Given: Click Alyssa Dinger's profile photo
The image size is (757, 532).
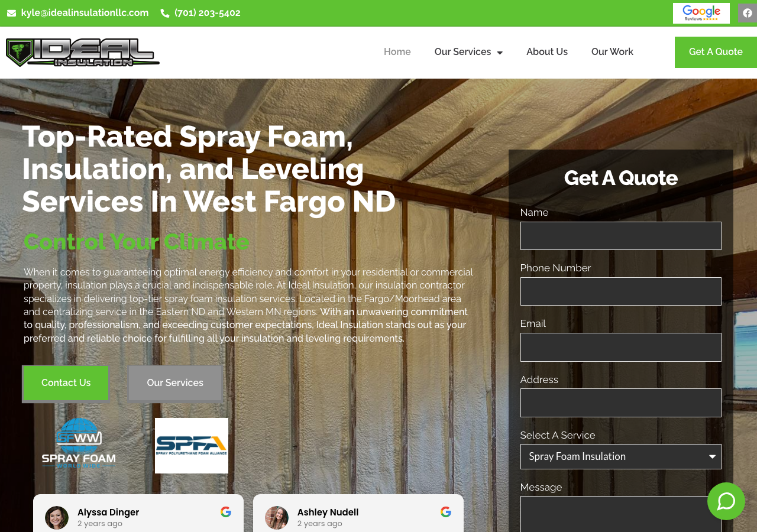Looking at the screenshot, I should pyautogui.click(x=57, y=518).
